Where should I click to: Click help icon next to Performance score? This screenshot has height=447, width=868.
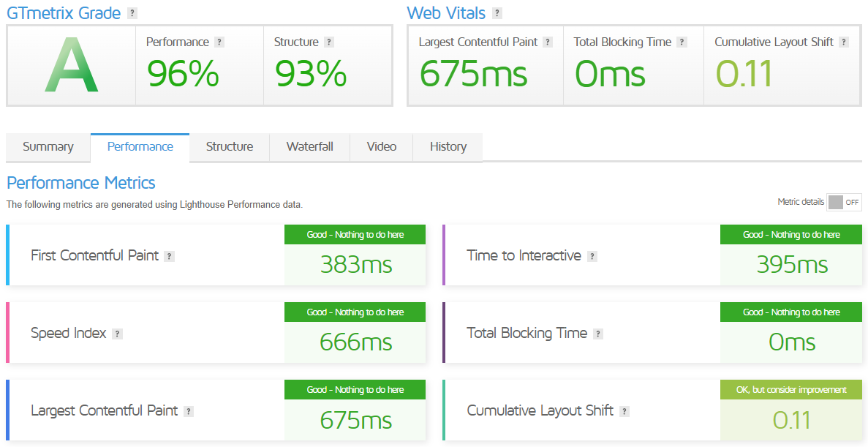(x=219, y=42)
